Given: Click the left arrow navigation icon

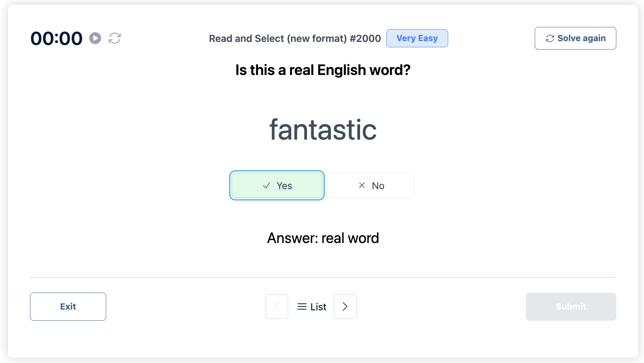Looking at the screenshot, I should (x=277, y=306).
